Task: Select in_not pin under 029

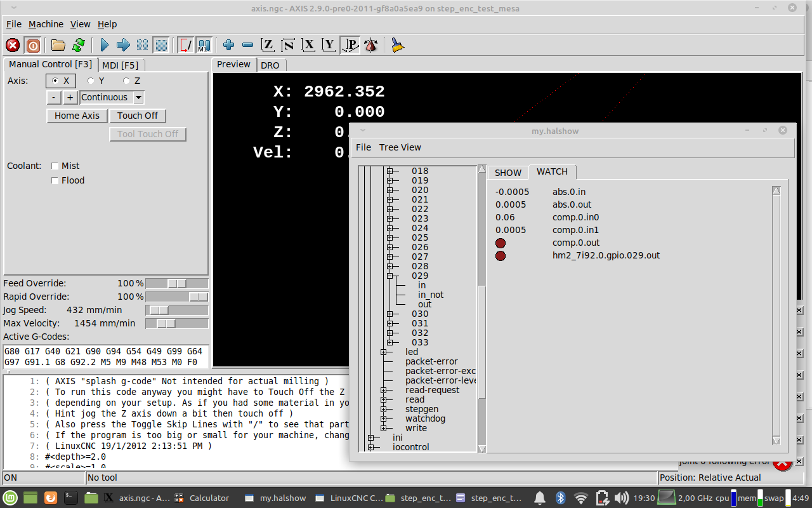Action: coord(431,295)
